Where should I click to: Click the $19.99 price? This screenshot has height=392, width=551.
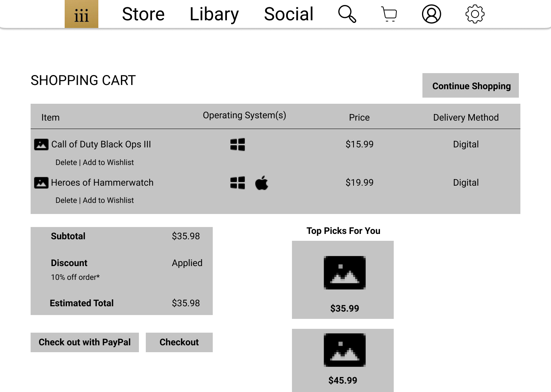click(359, 183)
